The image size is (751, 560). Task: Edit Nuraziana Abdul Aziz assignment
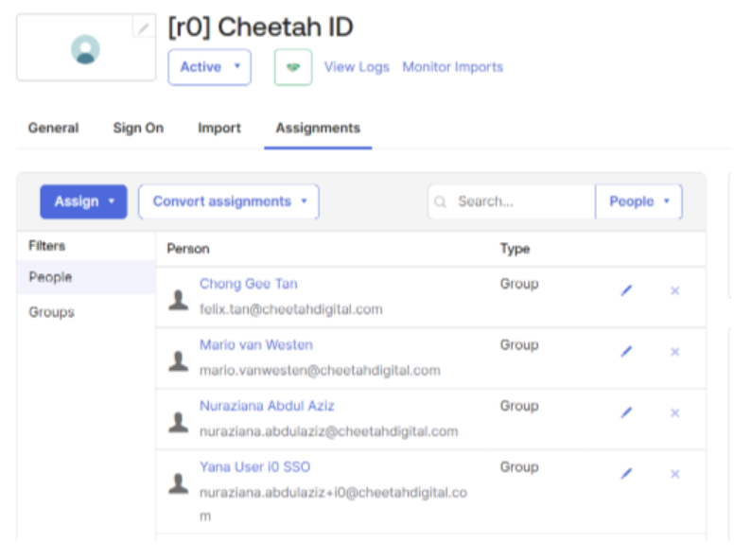(x=625, y=413)
